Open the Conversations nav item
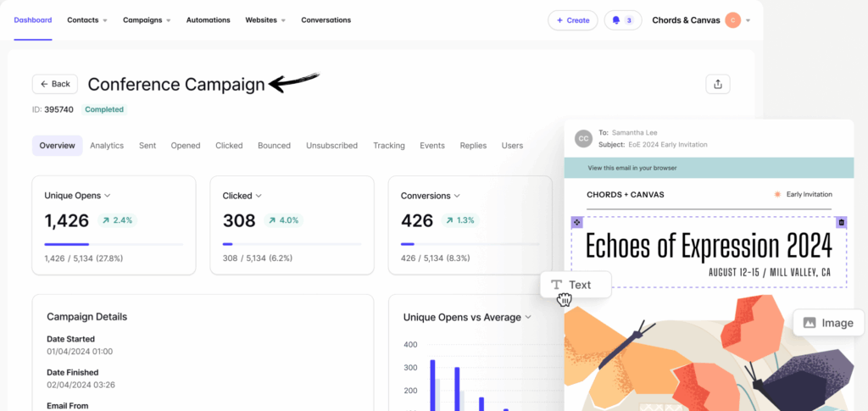The height and width of the screenshot is (411, 868). click(x=326, y=19)
